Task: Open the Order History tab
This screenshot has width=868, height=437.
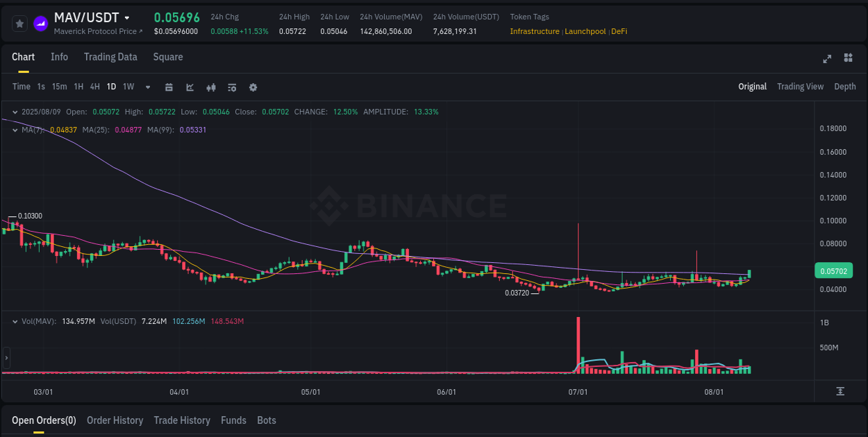Action: tap(115, 420)
